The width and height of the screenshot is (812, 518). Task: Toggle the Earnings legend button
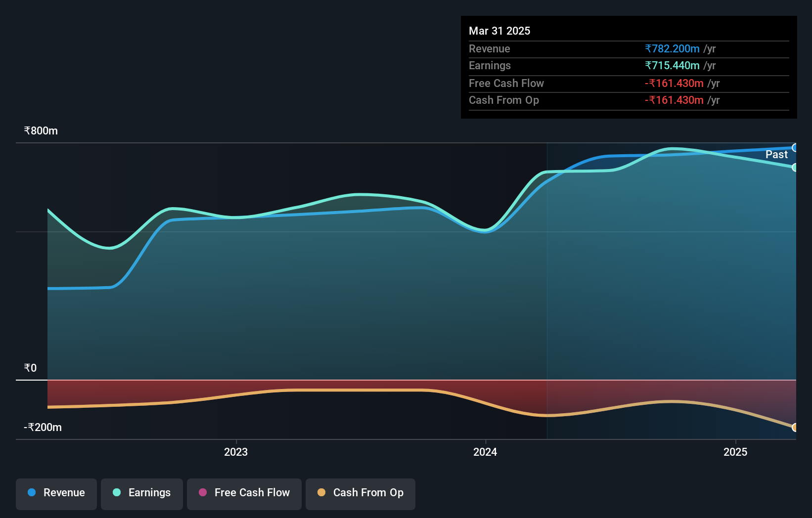point(142,494)
